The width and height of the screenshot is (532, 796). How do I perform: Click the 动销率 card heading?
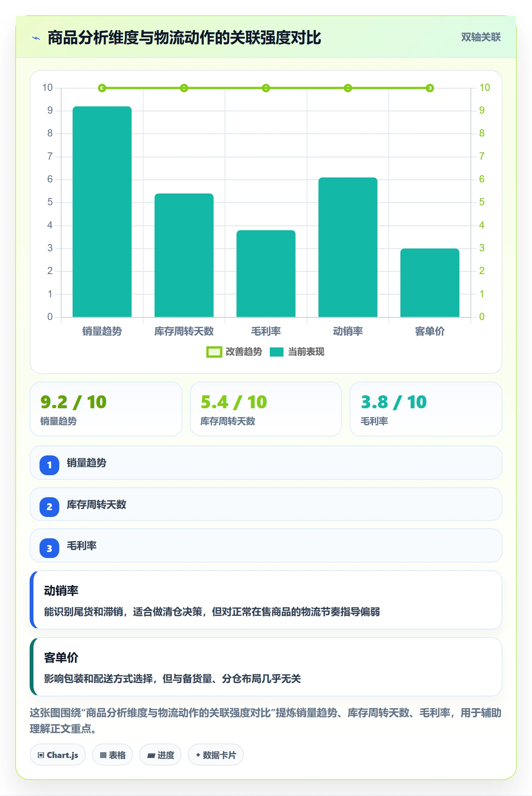point(61,591)
